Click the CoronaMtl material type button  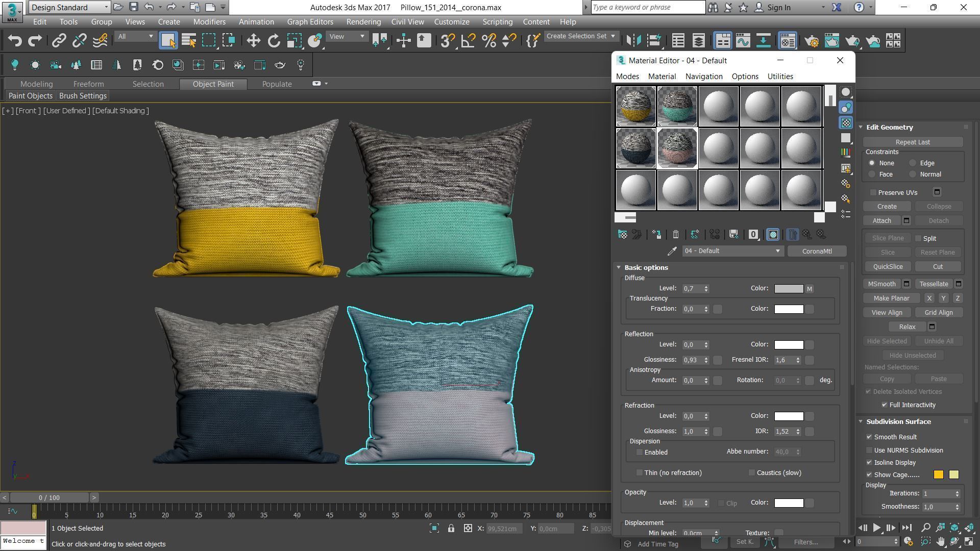pos(817,251)
